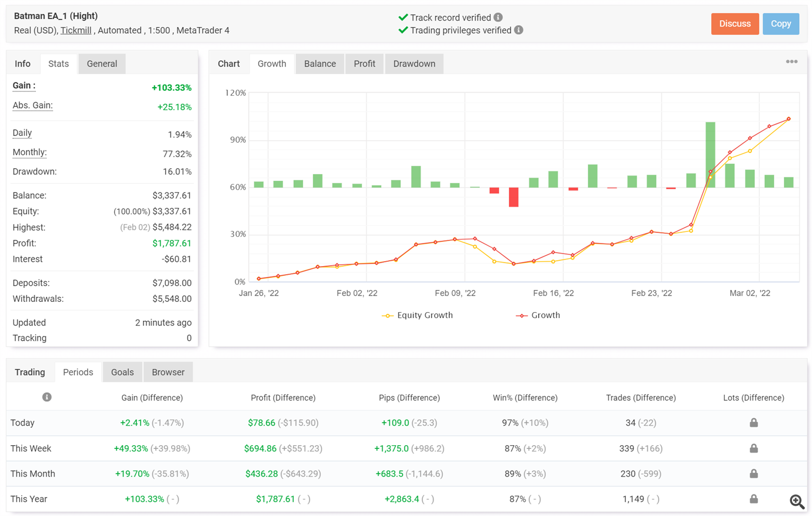
Task: Open the Tickmill broker link
Action: [76, 30]
